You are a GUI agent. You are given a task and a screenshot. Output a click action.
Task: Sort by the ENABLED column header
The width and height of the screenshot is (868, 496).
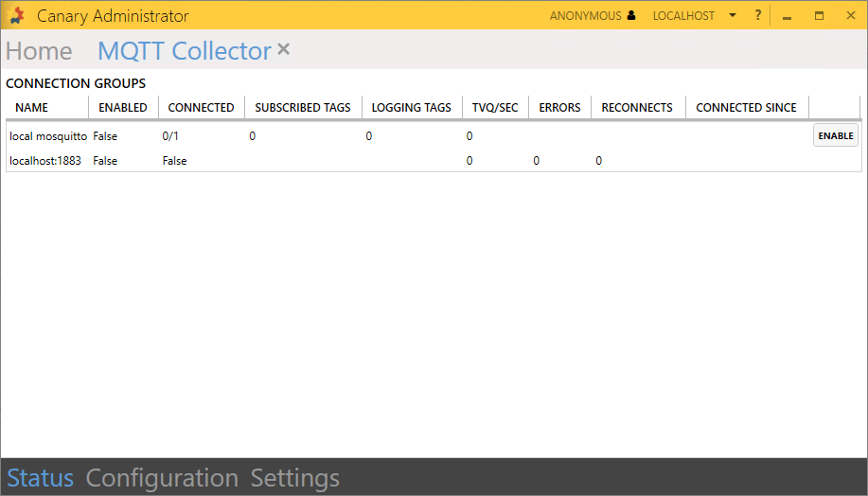(x=123, y=108)
